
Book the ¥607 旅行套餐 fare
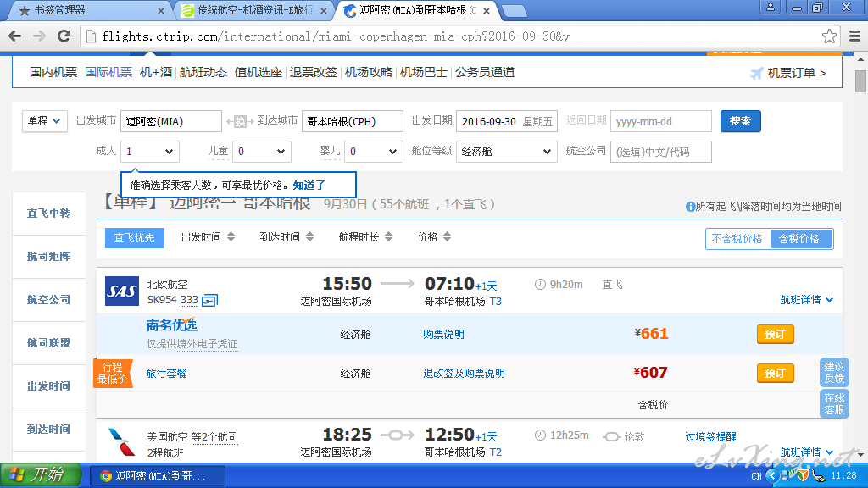point(775,373)
